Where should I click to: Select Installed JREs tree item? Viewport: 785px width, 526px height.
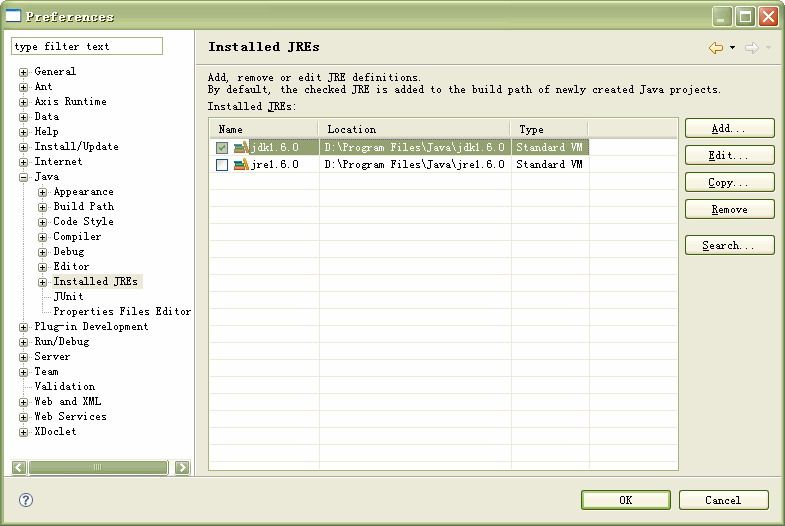click(96, 281)
